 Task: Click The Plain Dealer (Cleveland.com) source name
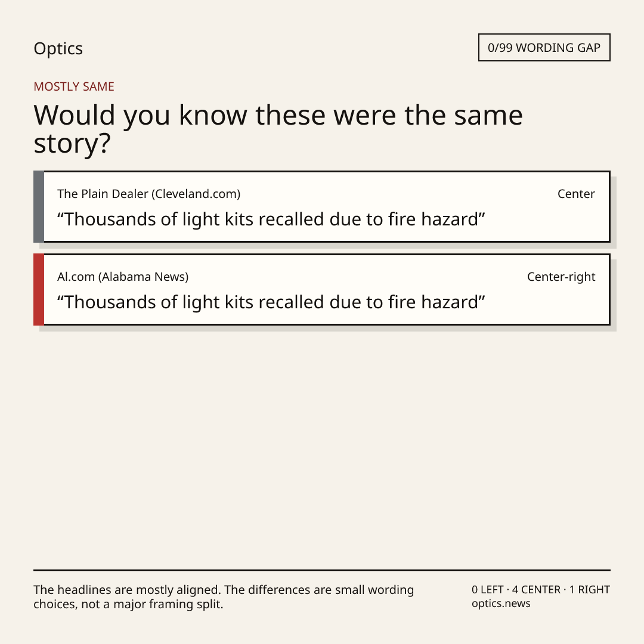[148, 194]
